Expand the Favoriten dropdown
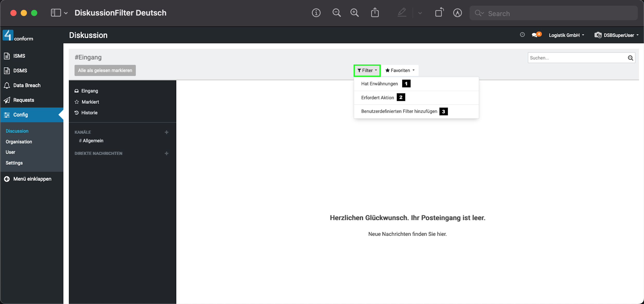The image size is (644, 304). 400,70
